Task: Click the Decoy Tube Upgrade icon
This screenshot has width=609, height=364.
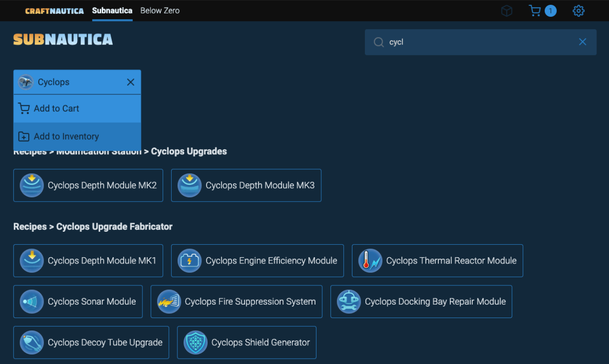Action: [32, 342]
